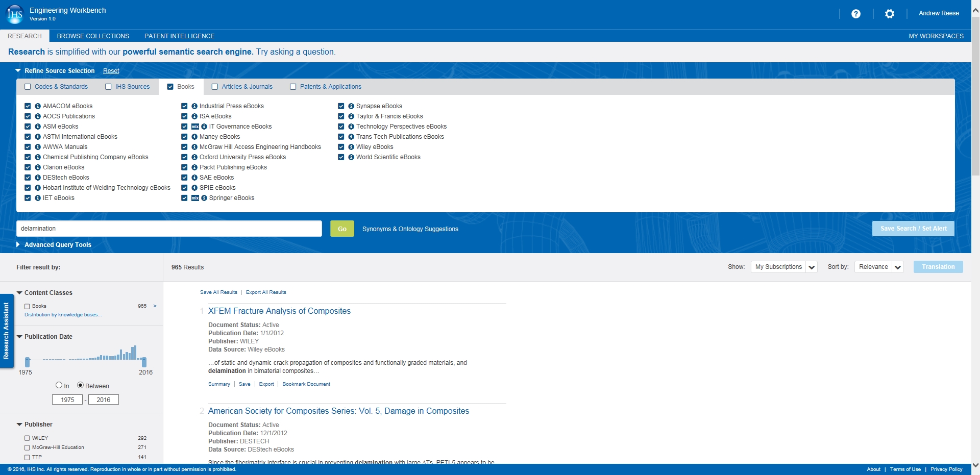Show info icon for ISA eBooks
Screen dimensions: 980x475
pos(194,116)
